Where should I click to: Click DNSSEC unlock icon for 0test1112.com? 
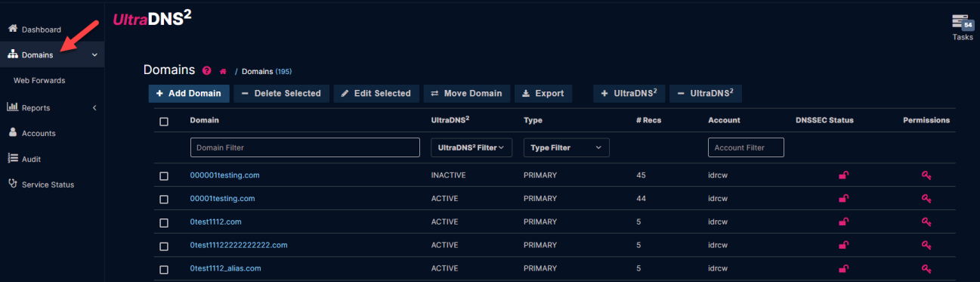pyautogui.click(x=843, y=222)
